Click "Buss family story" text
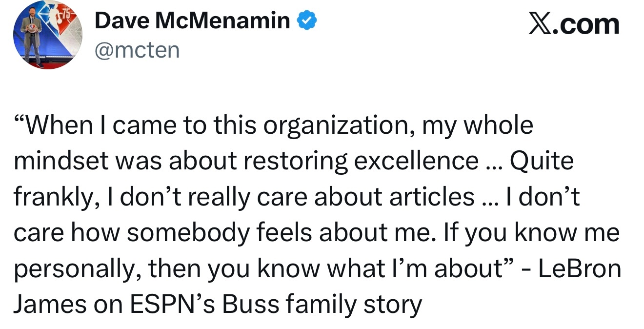The image size is (644, 329). pyautogui.click(x=322, y=305)
